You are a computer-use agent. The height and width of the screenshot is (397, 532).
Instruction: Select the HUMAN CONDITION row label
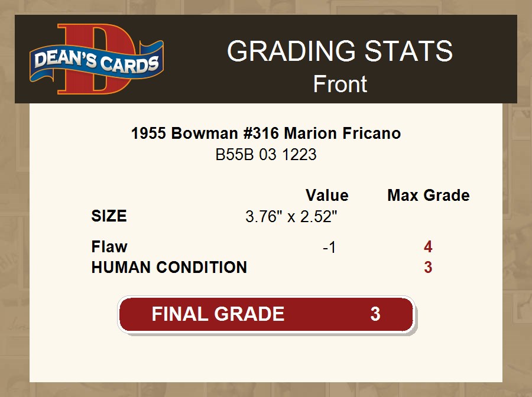169,268
